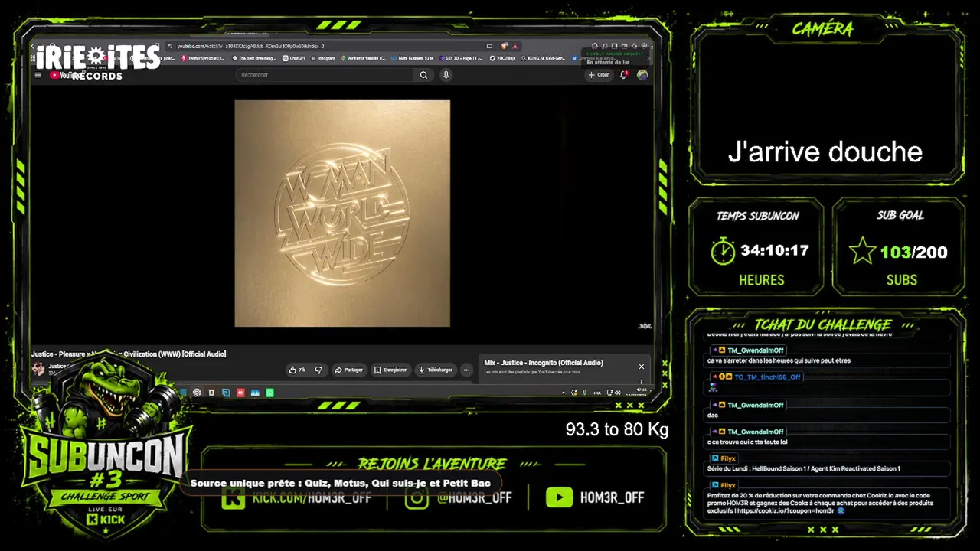The height and width of the screenshot is (551, 980).
Task: Click the chat message "dac"
Action: (713, 416)
